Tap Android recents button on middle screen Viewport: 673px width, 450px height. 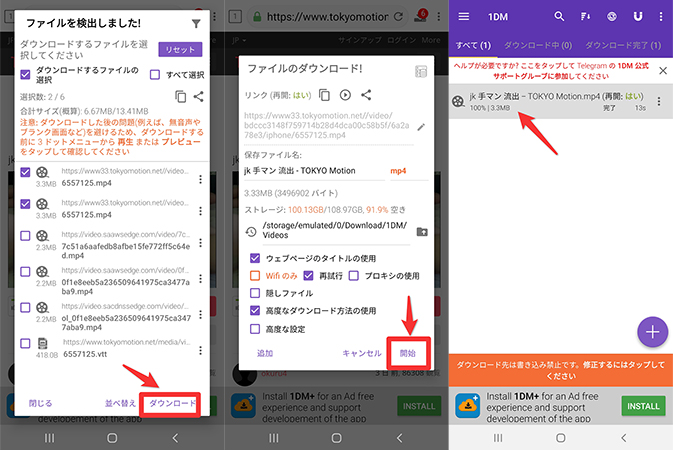[x=274, y=438]
